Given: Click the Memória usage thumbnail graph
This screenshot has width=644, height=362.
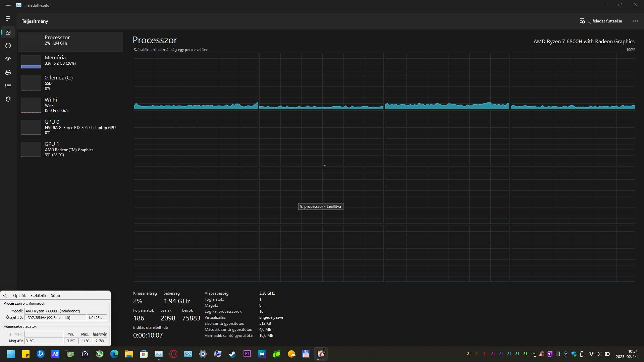Looking at the screenshot, I should (31, 62).
